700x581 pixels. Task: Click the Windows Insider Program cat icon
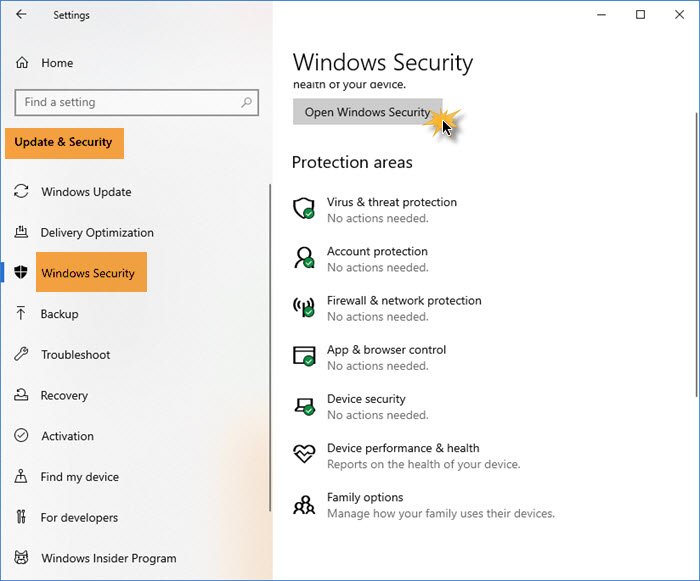(21, 557)
